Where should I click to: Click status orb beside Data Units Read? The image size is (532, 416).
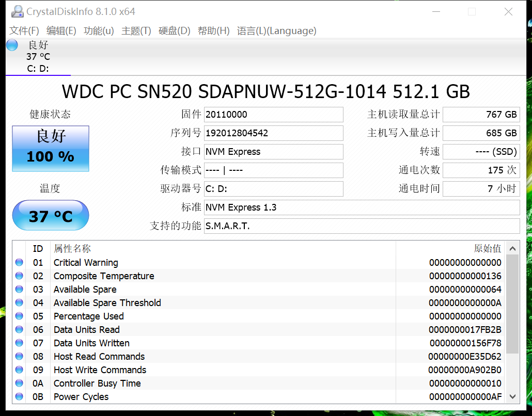19,330
